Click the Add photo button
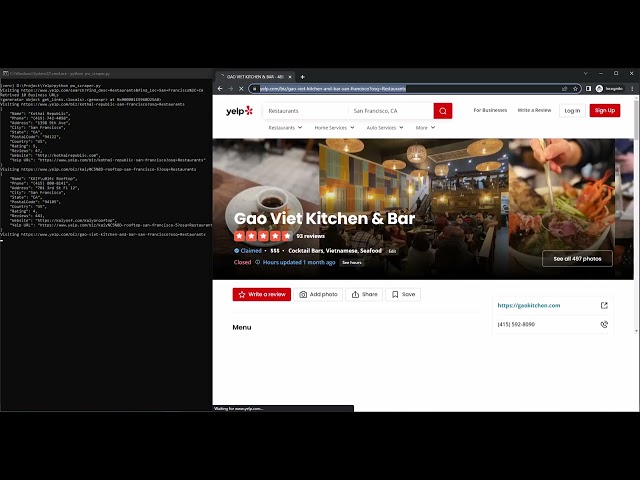 coord(318,294)
